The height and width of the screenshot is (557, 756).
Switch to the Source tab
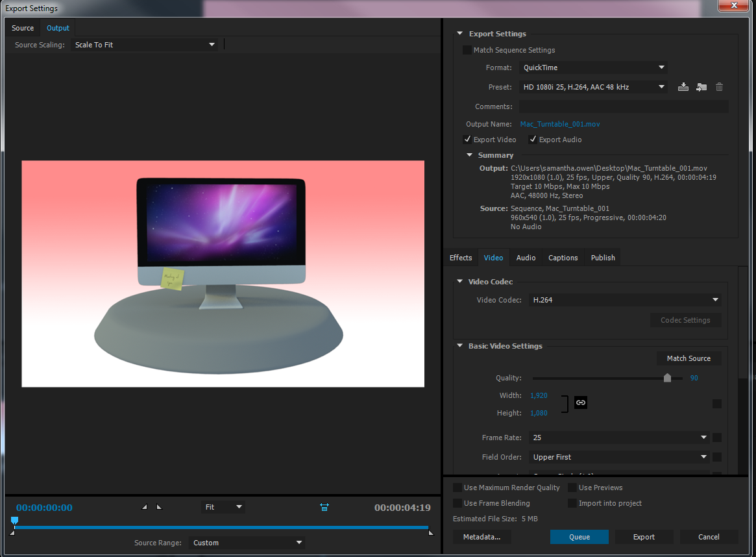pos(22,27)
